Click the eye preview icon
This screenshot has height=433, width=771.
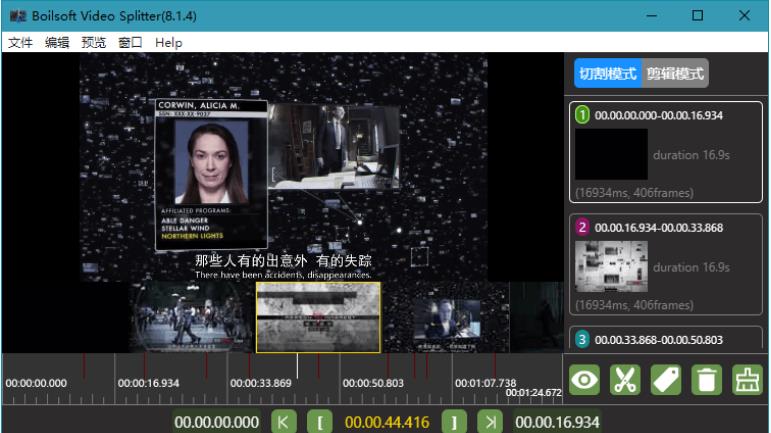585,380
